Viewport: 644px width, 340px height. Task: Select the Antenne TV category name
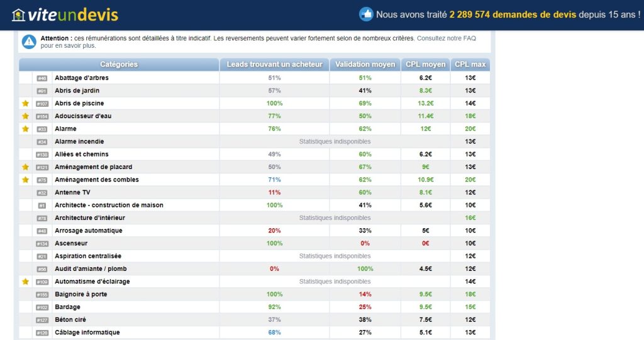(72, 192)
